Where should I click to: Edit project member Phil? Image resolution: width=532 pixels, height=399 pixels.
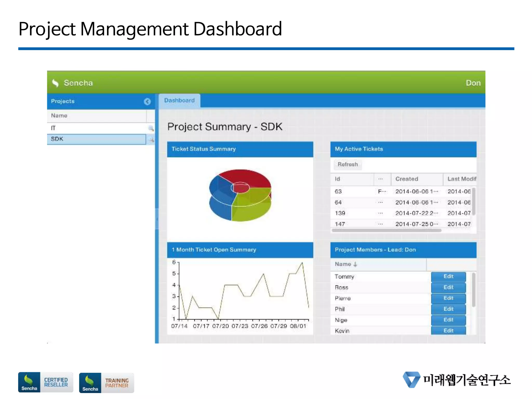tap(448, 309)
